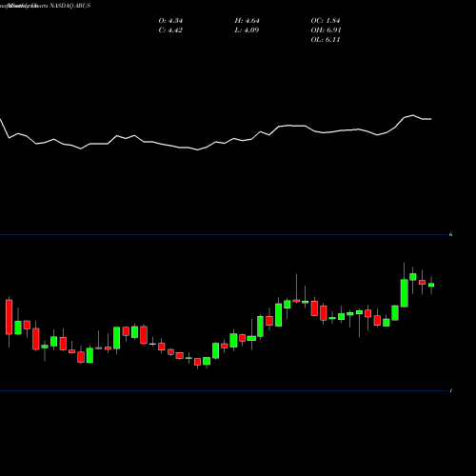Click the OH: 6.91 readout

coord(326,30)
